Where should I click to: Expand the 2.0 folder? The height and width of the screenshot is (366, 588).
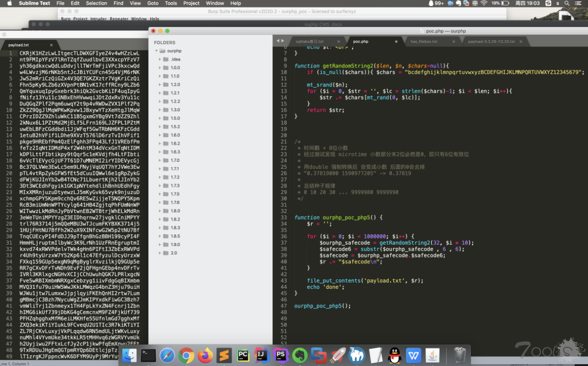[160, 253]
